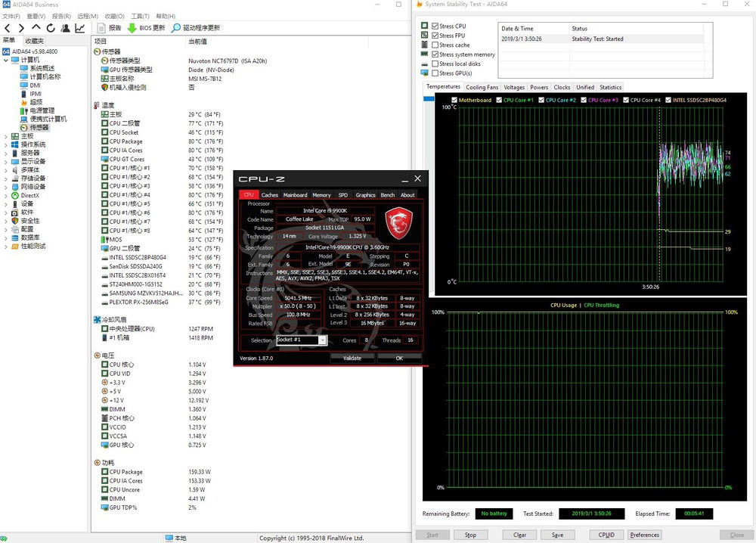Viewport: 756px width, 543px height.
Task: Go up one level with the AIDA64 up arrow
Action: pyautogui.click(x=36, y=28)
